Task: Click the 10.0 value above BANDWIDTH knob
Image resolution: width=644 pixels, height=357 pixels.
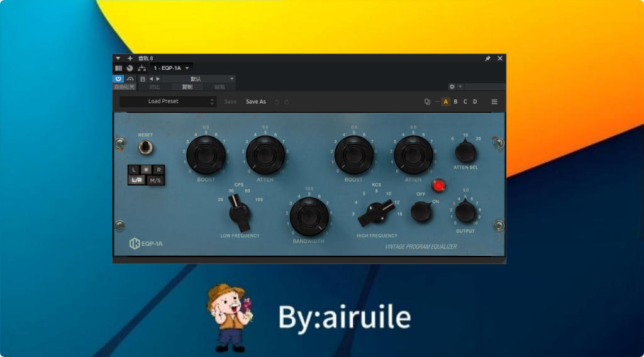Action: 309,189
